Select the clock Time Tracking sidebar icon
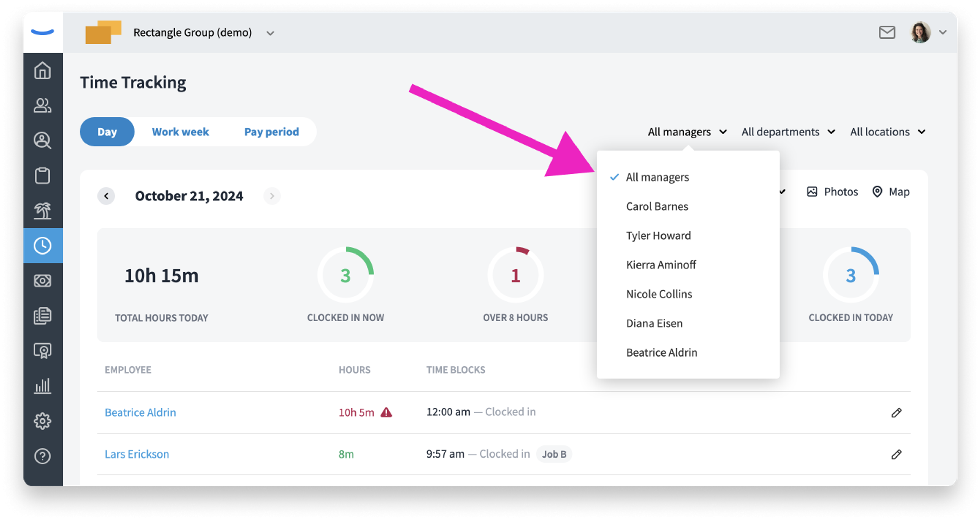The image size is (980, 521). 43,246
